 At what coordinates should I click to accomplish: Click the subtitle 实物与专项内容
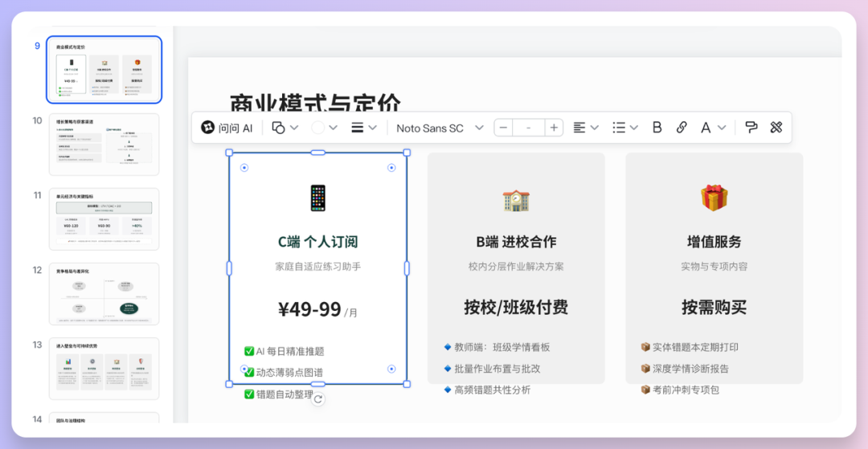click(x=714, y=267)
